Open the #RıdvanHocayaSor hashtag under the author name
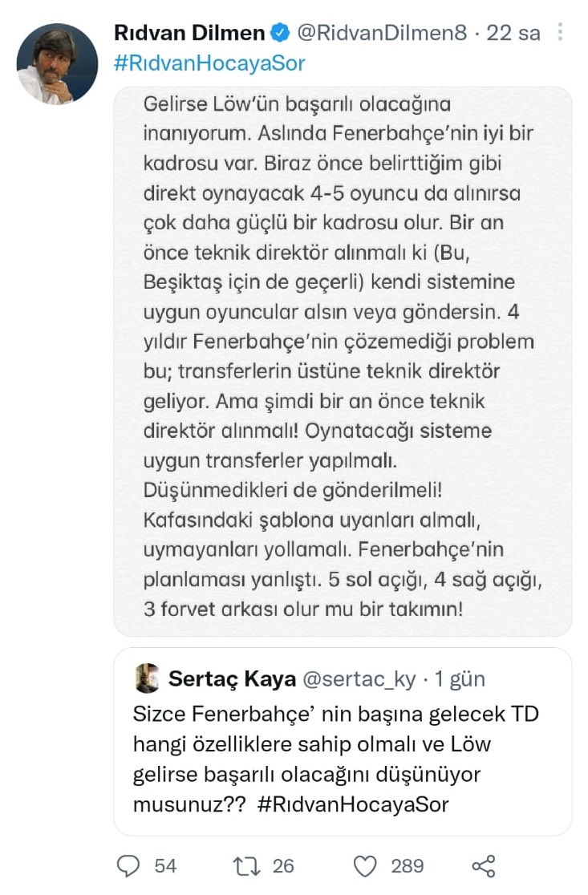The width and height of the screenshot is (588, 895). pos(210,63)
